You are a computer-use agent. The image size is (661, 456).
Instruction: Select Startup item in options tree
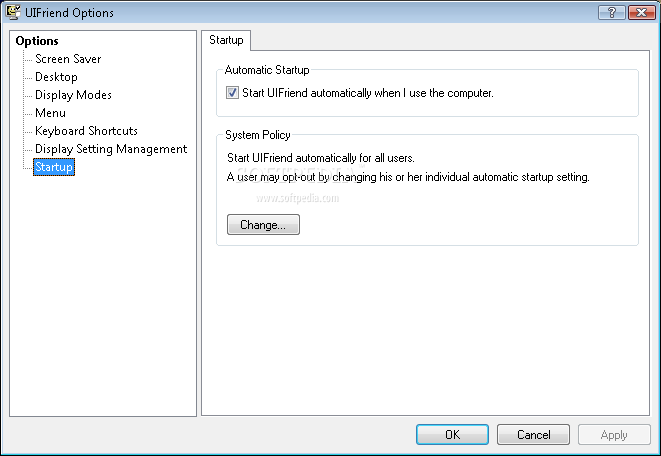(54, 167)
